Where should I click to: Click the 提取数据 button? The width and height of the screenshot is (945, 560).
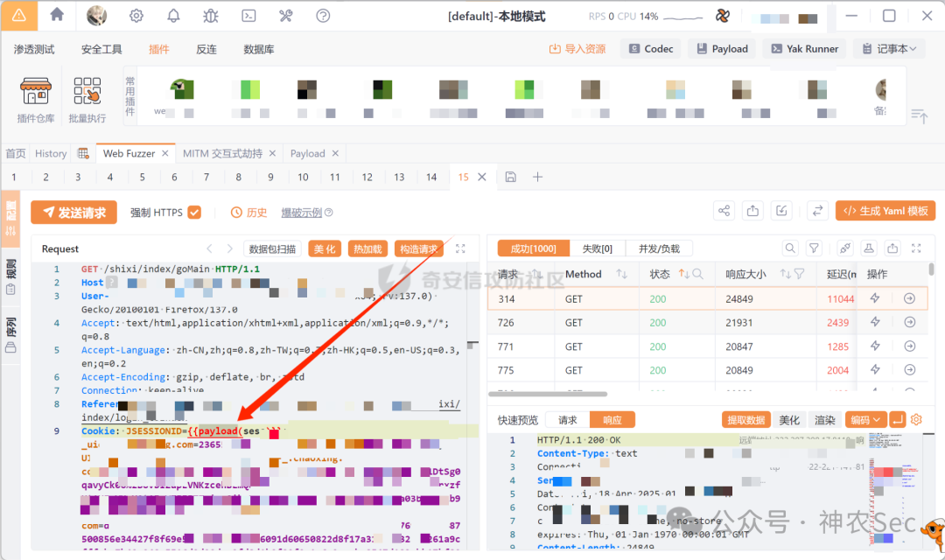point(745,419)
